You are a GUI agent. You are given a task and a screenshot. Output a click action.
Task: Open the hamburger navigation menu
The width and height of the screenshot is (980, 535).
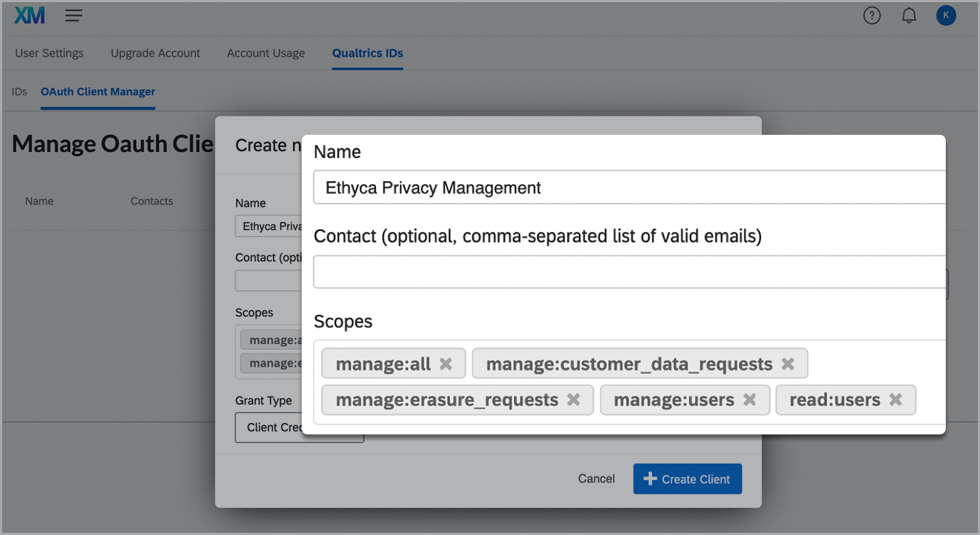(x=74, y=15)
